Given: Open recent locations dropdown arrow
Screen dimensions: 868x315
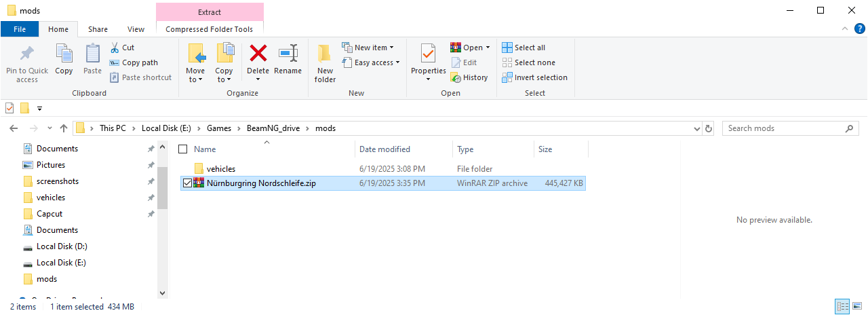Looking at the screenshot, I should coord(50,128).
